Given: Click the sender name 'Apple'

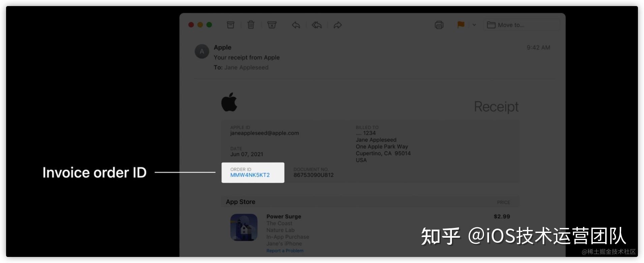Looking at the screenshot, I should [222, 48].
